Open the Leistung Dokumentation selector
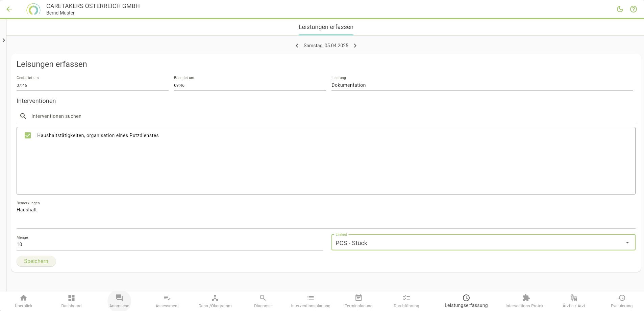Screen dimensions: 644x311 point(481,85)
